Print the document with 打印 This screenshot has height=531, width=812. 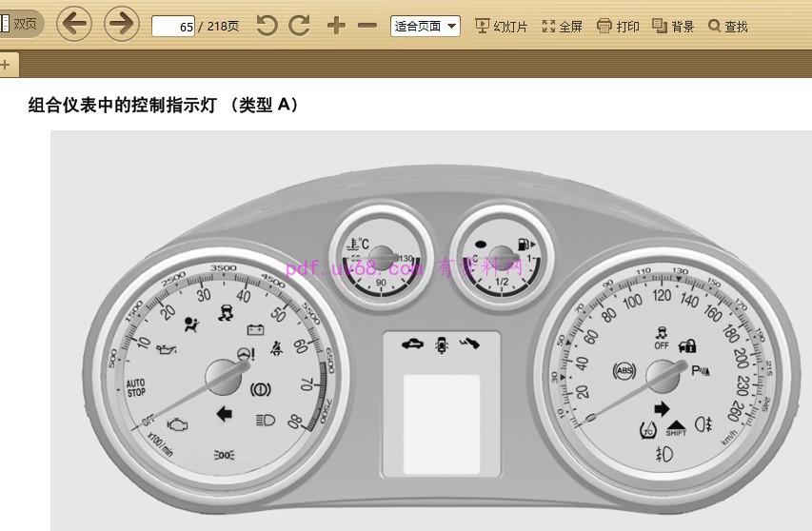618,27
